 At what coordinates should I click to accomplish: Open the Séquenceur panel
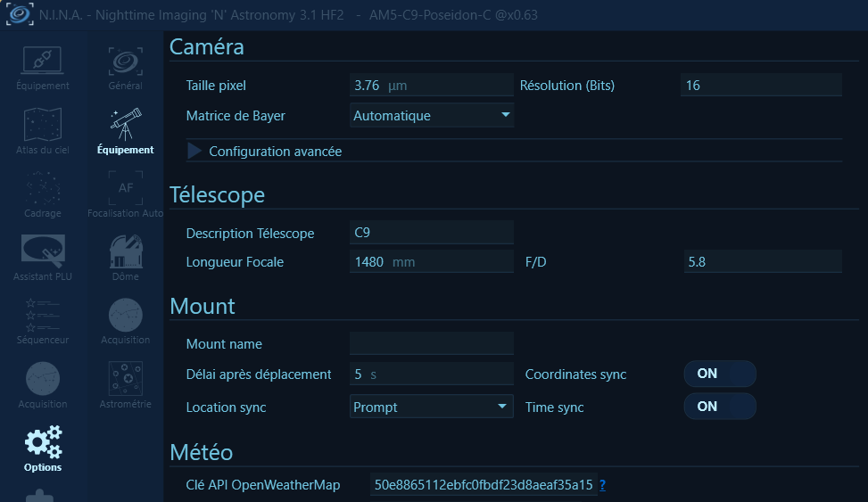[42, 320]
